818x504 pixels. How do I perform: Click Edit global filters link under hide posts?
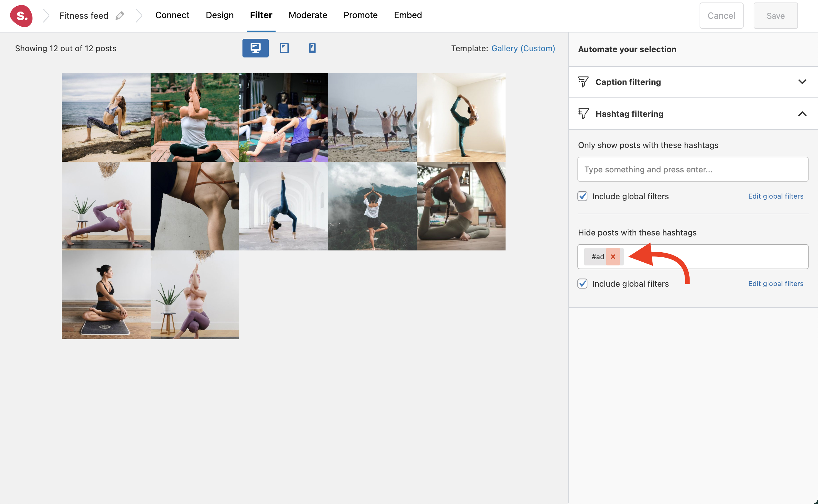776,283
